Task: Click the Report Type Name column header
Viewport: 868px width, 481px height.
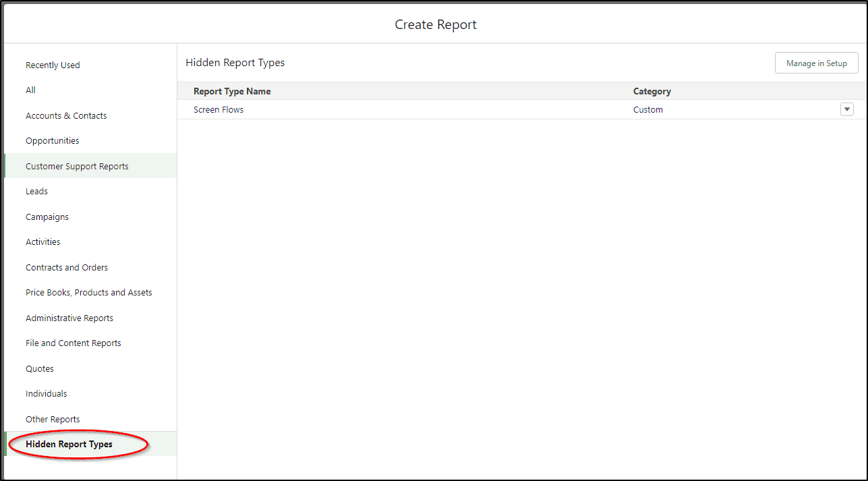Action: pos(232,92)
